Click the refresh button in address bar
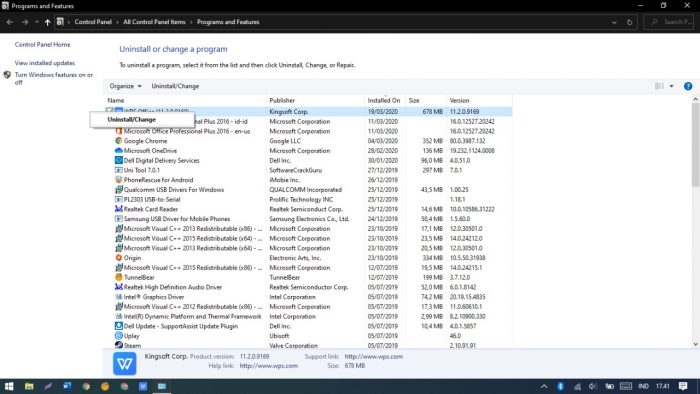The width and height of the screenshot is (700, 394). [x=629, y=22]
